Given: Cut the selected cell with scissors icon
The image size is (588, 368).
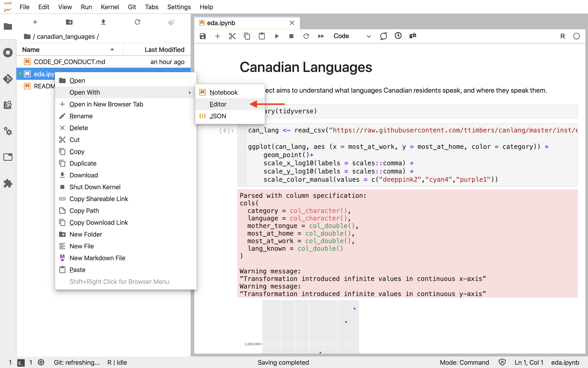Looking at the screenshot, I should 232,36.
